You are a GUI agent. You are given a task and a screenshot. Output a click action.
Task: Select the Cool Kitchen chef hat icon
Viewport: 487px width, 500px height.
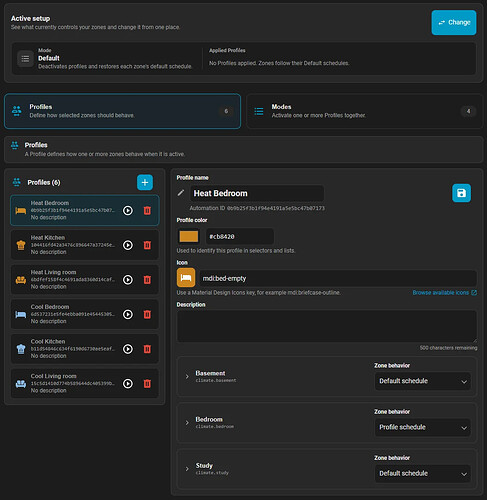[21, 349]
